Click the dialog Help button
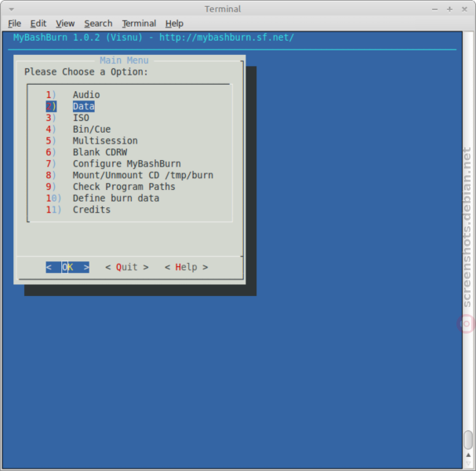Image resolution: width=476 pixels, height=471 pixels. click(187, 267)
